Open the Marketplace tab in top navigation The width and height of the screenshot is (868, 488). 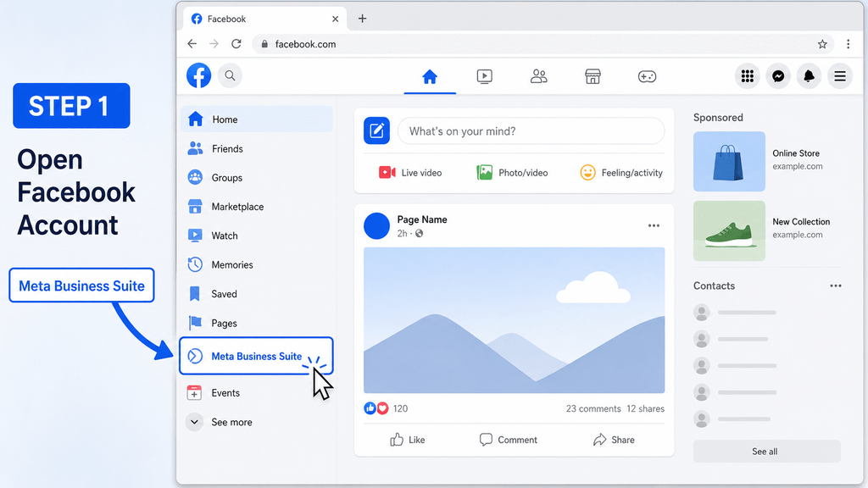(593, 76)
